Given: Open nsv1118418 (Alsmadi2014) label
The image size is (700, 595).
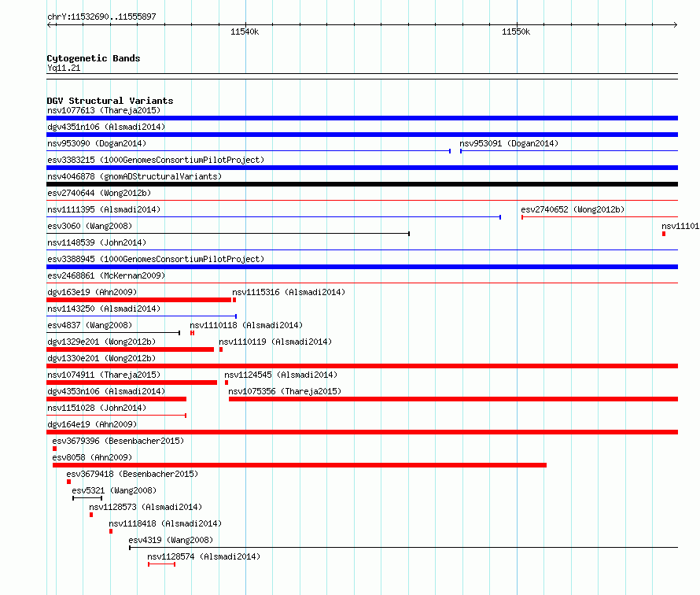Looking at the screenshot, I should (x=165, y=523).
